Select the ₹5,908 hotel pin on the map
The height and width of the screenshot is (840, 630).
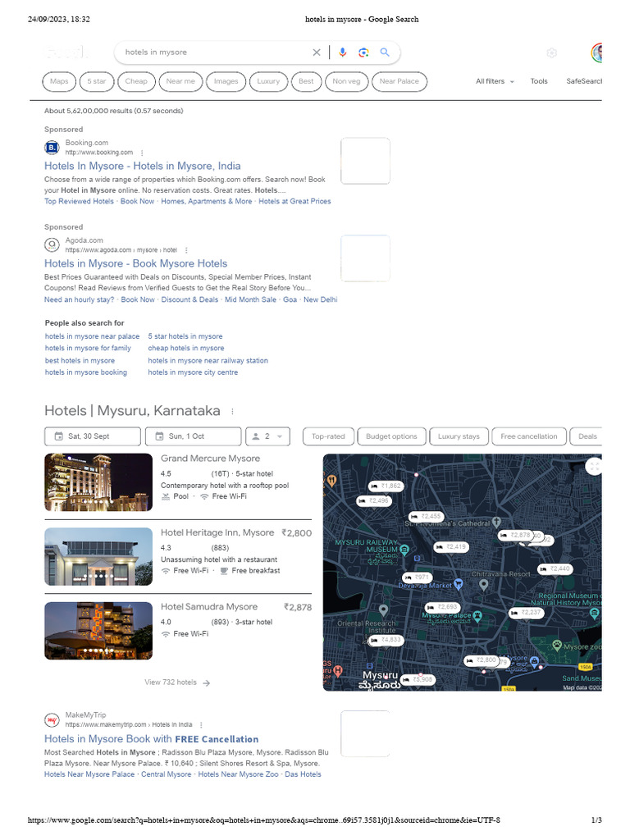point(418,680)
